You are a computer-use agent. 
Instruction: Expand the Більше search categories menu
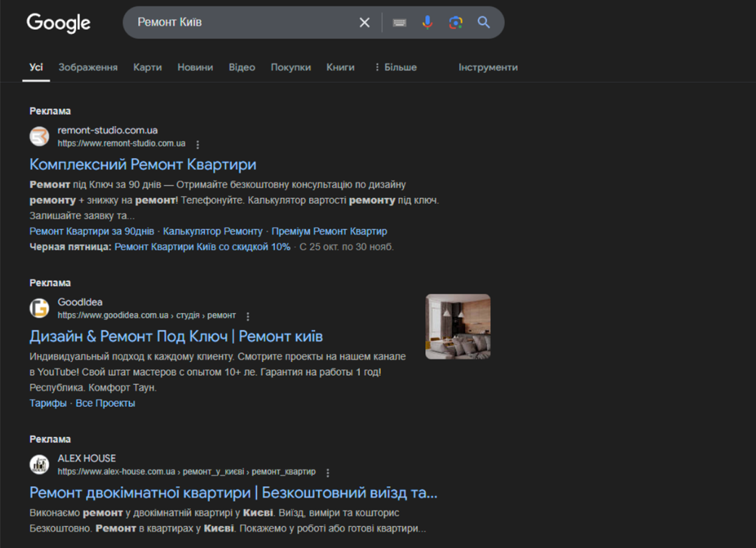point(395,67)
